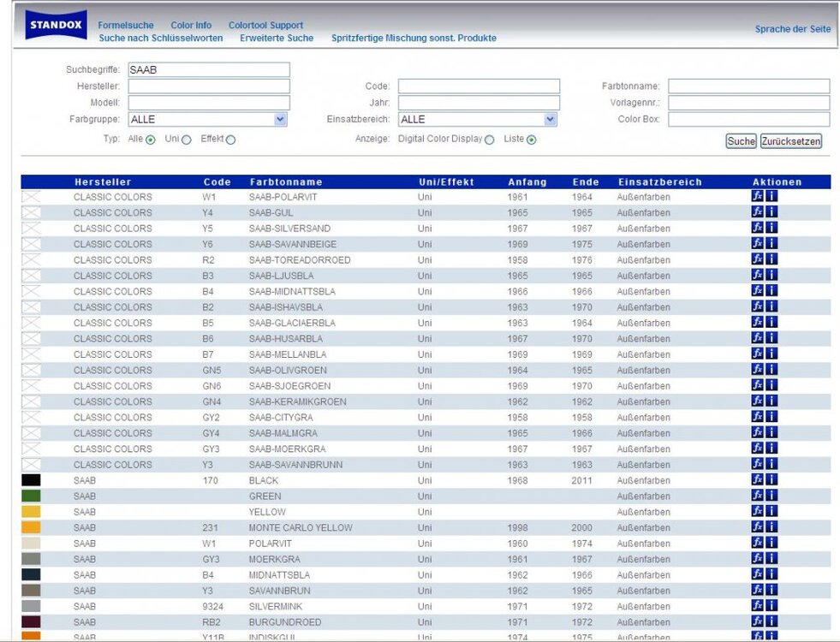The width and height of the screenshot is (840, 642).
Task: Click into the Farbtonname field
Action: tap(749, 86)
